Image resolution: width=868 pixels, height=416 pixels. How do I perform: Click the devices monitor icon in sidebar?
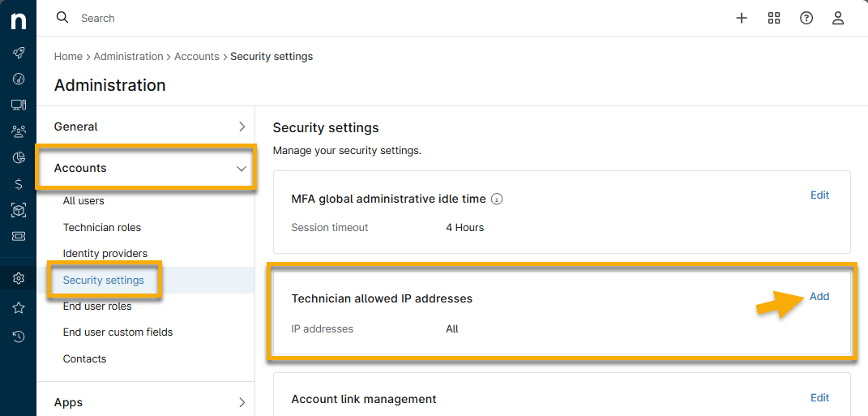(x=19, y=105)
